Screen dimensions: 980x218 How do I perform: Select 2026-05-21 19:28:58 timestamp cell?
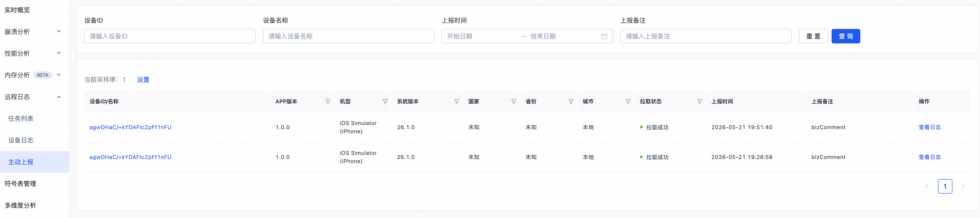(742, 157)
